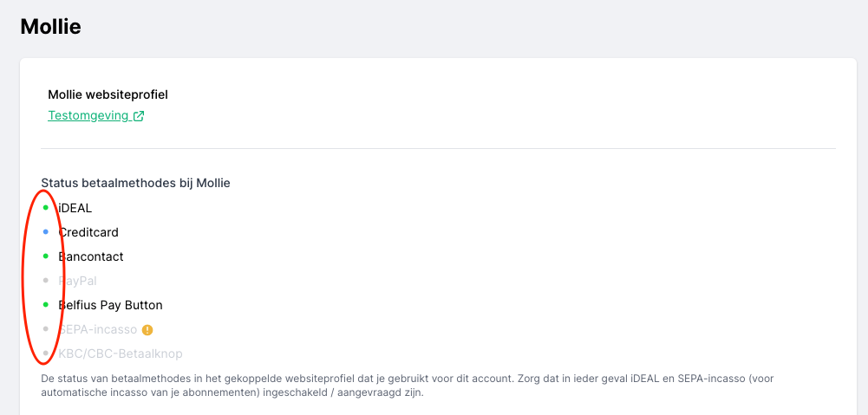
Task: Select the Creditcard payment method label
Action: (88, 232)
